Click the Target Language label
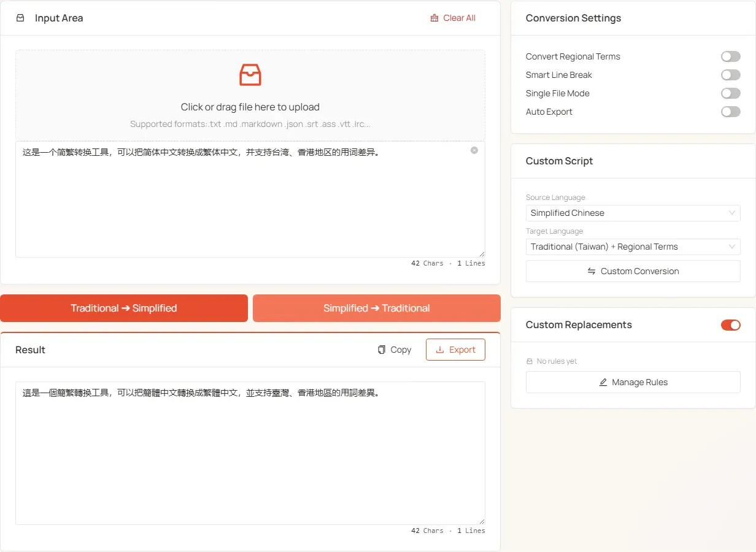756x552 pixels. (554, 231)
